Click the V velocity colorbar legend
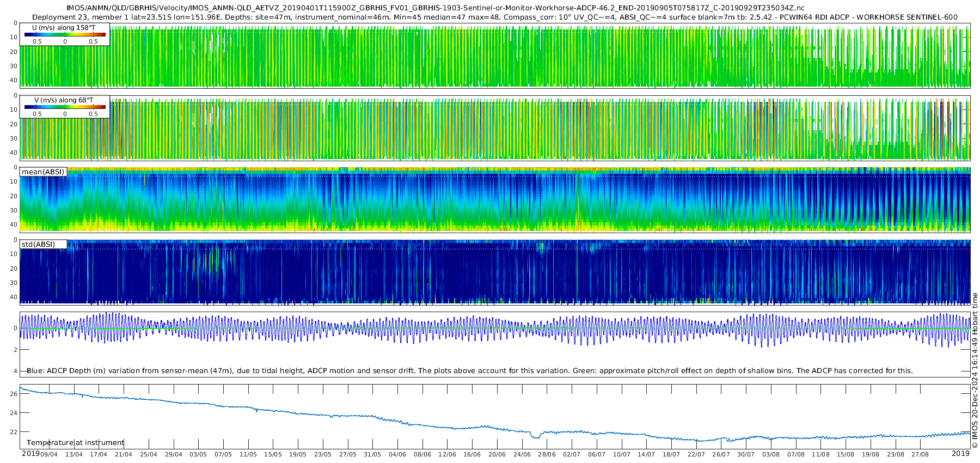The image size is (980, 463). coord(65,107)
